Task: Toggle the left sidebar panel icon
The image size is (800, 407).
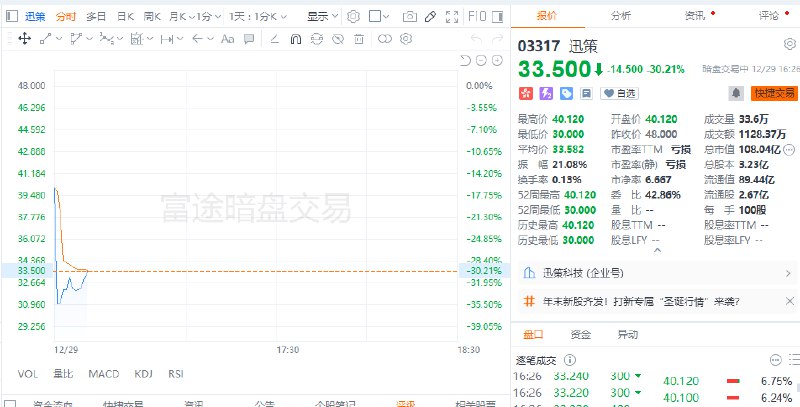Action: tap(12, 16)
